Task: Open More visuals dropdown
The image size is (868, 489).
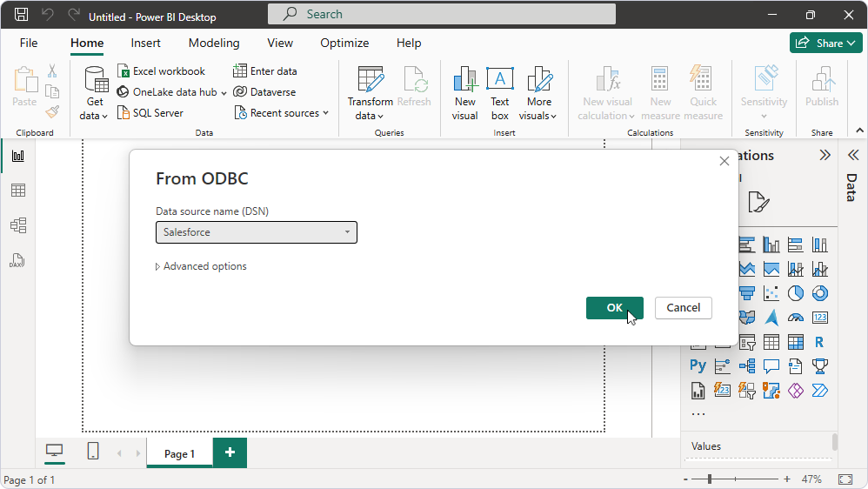Action: tap(538, 93)
